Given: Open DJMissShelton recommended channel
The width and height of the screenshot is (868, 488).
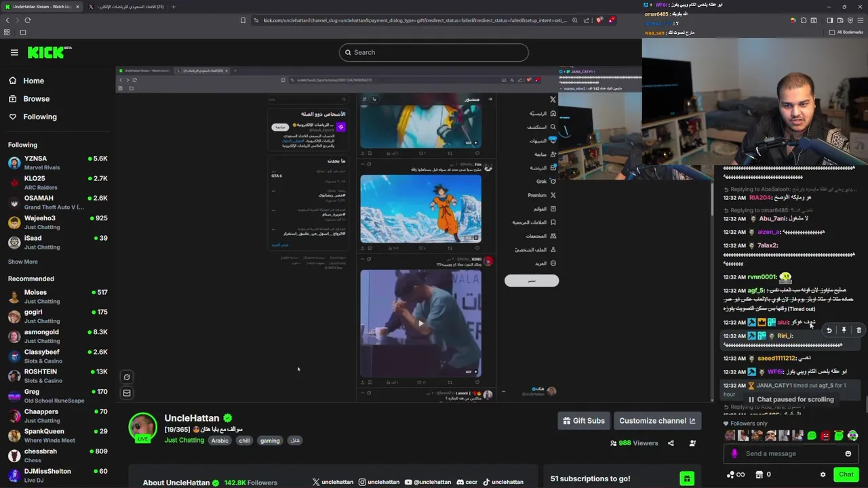Looking at the screenshot, I should click(x=58, y=474).
